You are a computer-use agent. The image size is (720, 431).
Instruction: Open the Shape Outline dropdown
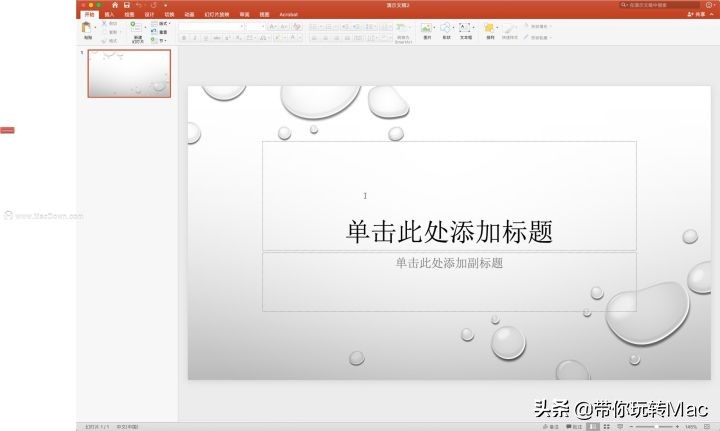(537, 37)
